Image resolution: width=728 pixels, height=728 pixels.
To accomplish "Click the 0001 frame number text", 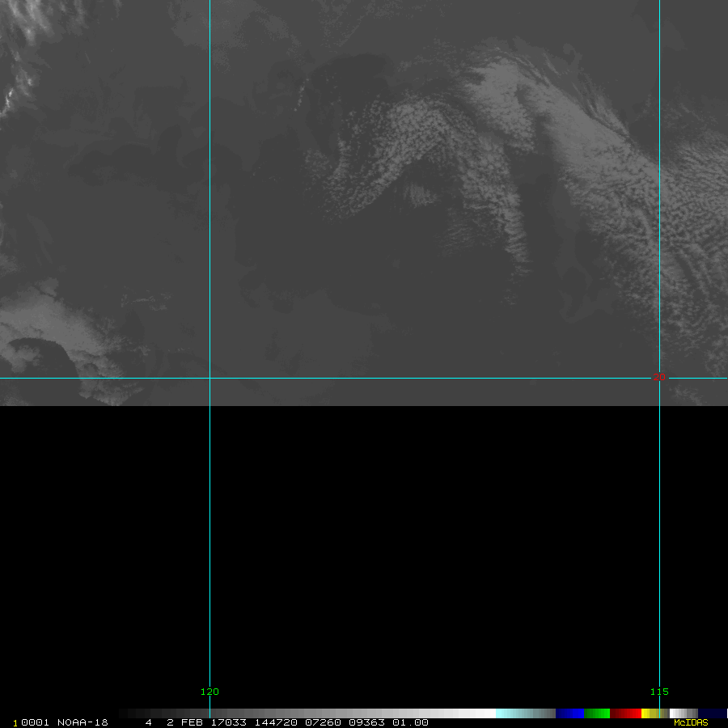I will pos(35,722).
